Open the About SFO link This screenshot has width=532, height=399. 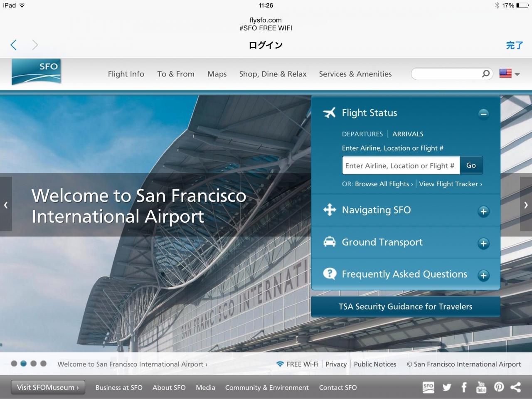tap(169, 387)
